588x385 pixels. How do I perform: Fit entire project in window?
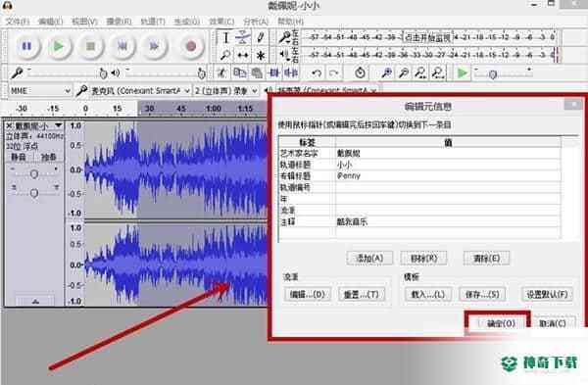pyautogui.click(x=438, y=72)
